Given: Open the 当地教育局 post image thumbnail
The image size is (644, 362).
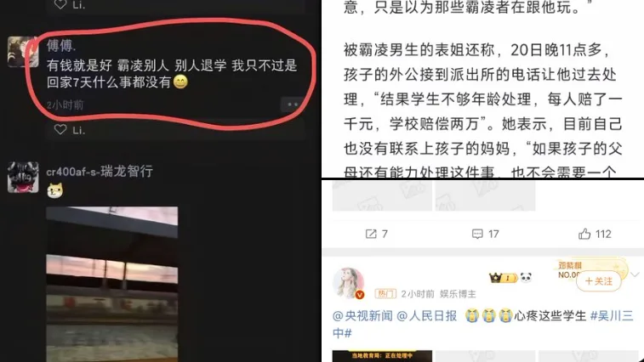Looking at the screenshot, I should point(382,356).
